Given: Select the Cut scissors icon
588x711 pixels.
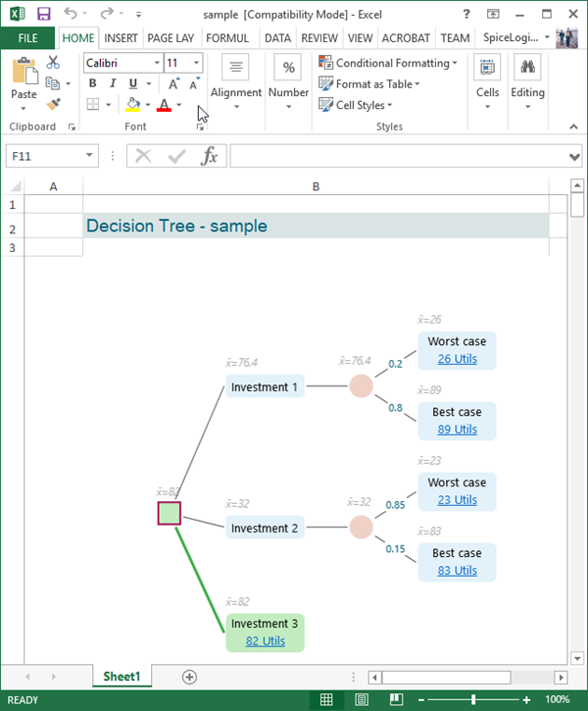Looking at the screenshot, I should coord(53,62).
